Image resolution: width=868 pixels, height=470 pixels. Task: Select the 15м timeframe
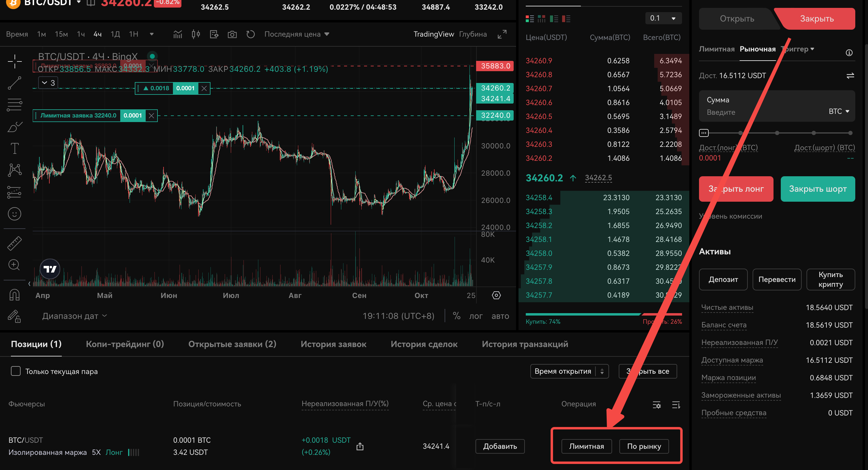click(61, 34)
